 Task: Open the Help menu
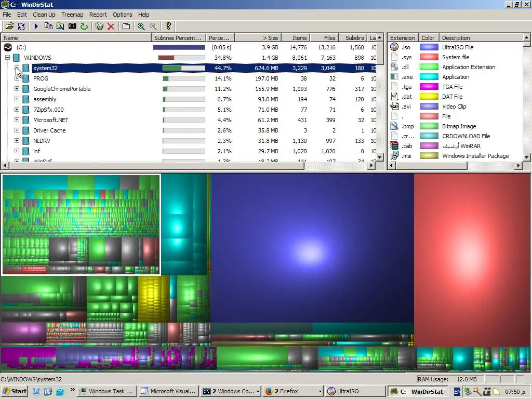coord(143,15)
